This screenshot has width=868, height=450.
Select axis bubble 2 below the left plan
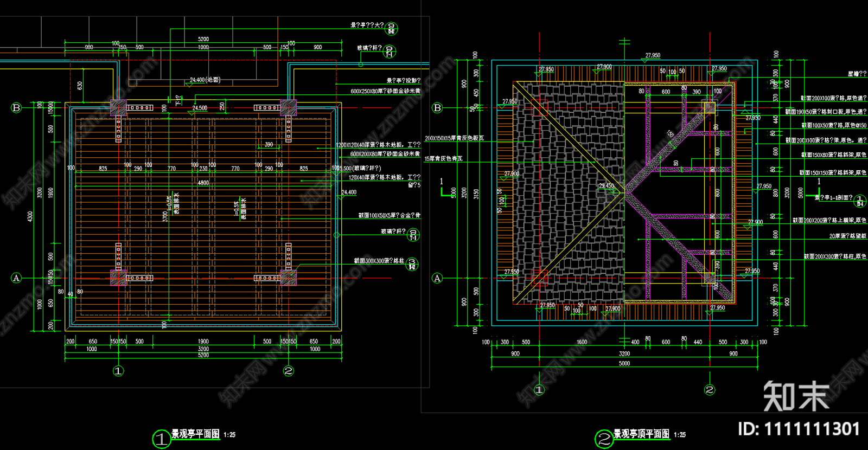[289, 371]
